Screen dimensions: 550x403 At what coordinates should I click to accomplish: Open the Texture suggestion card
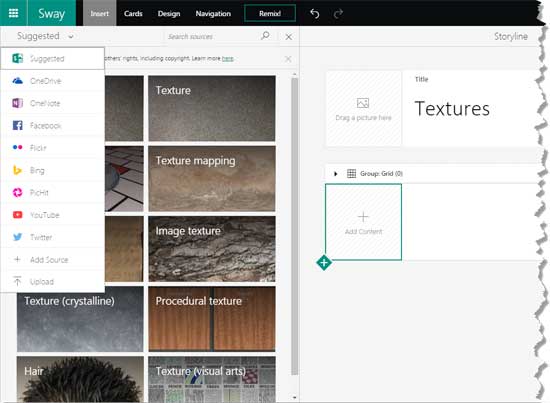[x=212, y=108]
